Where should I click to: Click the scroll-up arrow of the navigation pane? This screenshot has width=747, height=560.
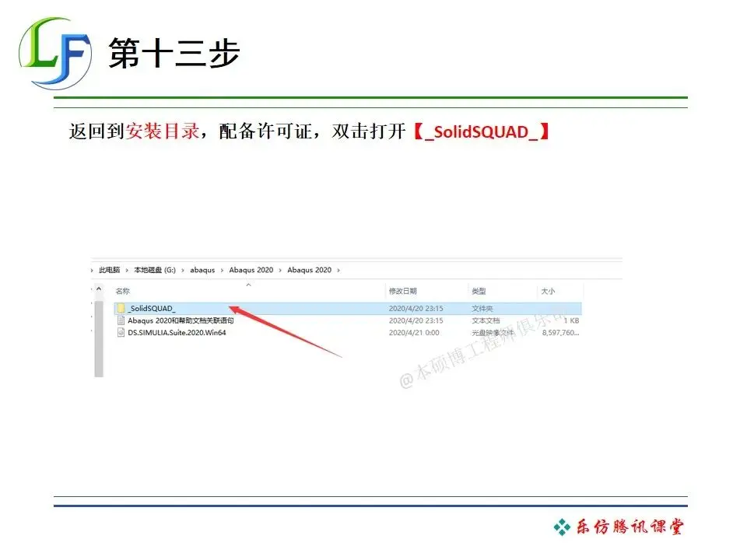pos(99,289)
